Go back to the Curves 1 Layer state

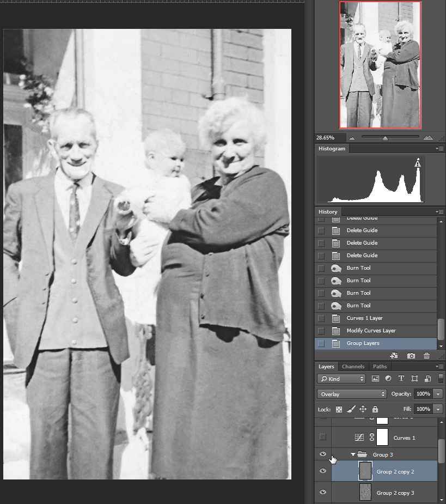click(376, 318)
